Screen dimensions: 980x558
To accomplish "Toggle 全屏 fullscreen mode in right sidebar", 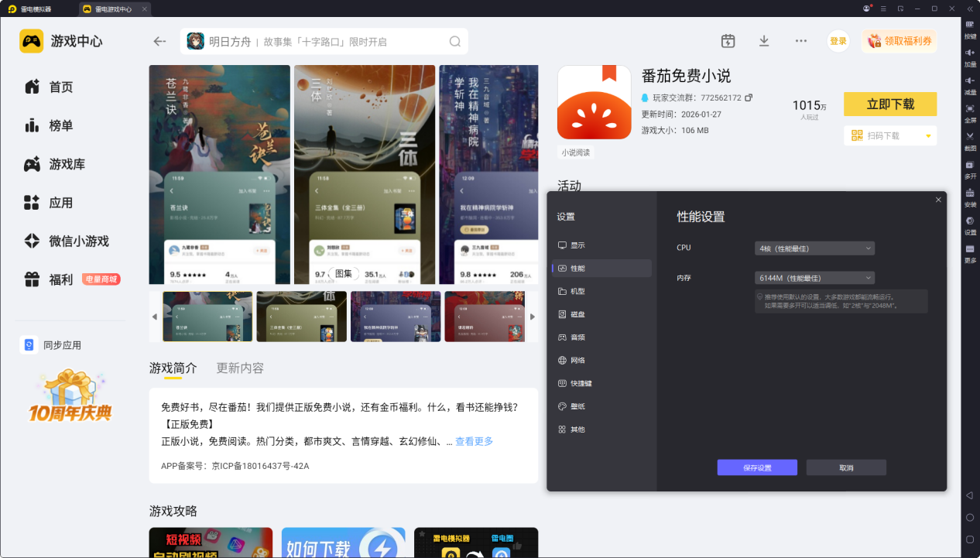I will pos(970,112).
